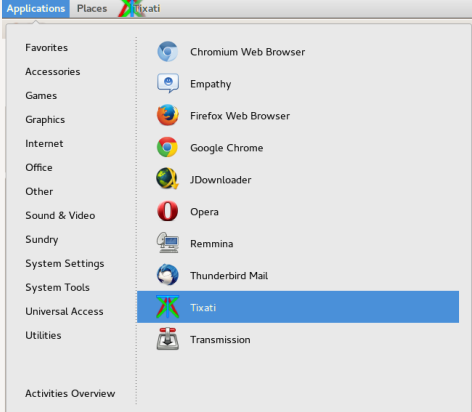
Task: Click the Empathy chat bubble icon
Action: [168, 83]
